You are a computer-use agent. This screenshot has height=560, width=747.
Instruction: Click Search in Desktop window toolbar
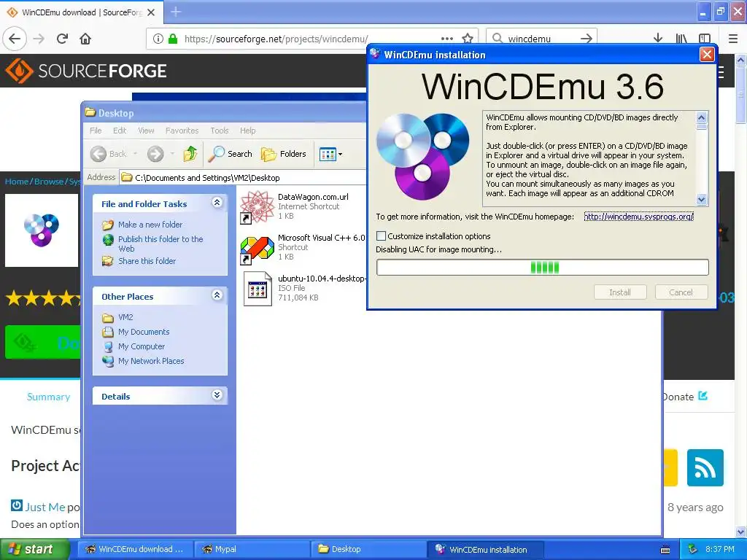(231, 154)
